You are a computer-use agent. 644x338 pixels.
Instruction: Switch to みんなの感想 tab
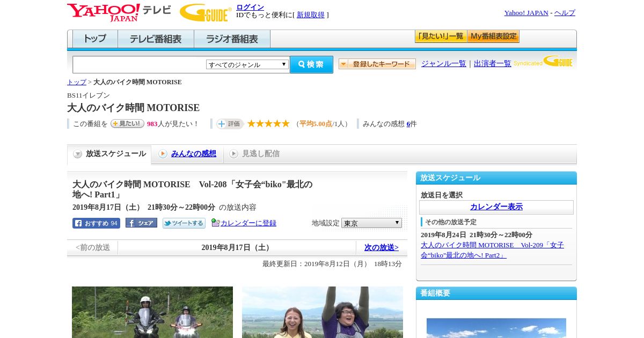194,154
